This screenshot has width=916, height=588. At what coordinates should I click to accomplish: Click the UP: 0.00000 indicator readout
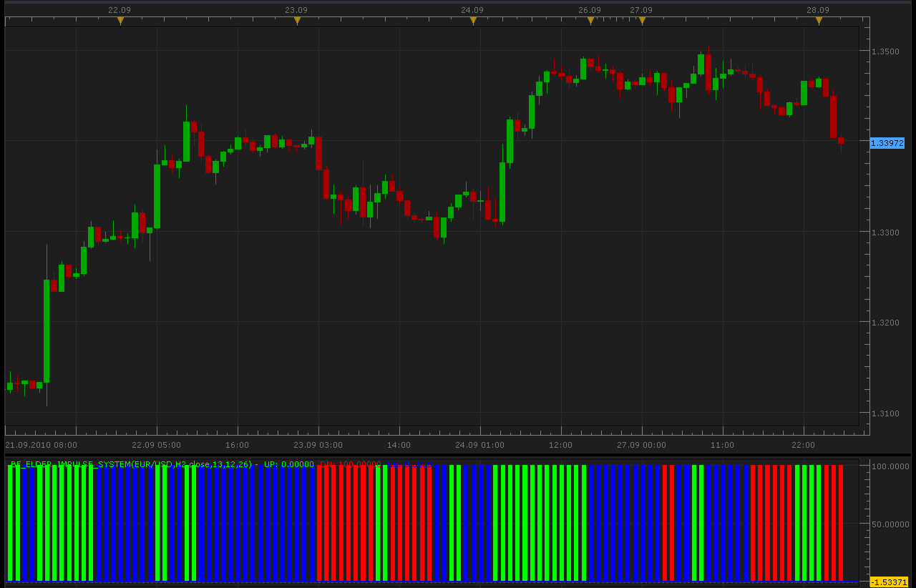[x=289, y=464]
